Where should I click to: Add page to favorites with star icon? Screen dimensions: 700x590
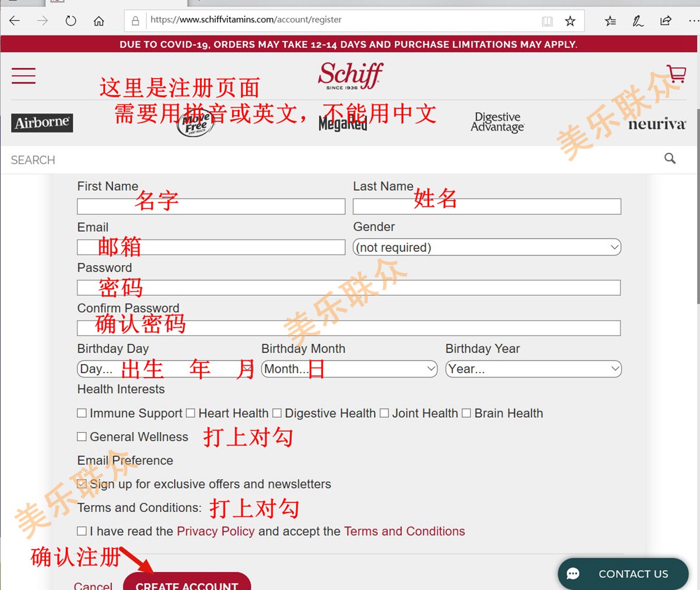pyautogui.click(x=570, y=21)
